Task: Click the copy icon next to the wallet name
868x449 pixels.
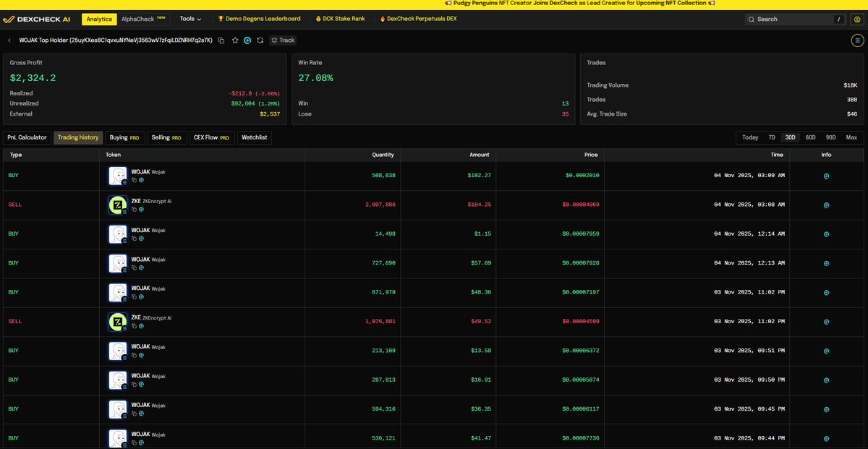Action: click(221, 40)
